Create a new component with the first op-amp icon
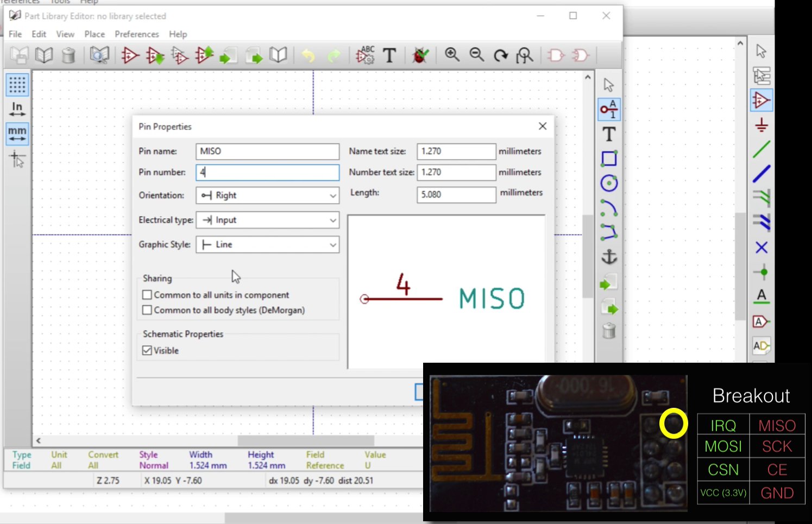This screenshot has height=524, width=812. 130,55
